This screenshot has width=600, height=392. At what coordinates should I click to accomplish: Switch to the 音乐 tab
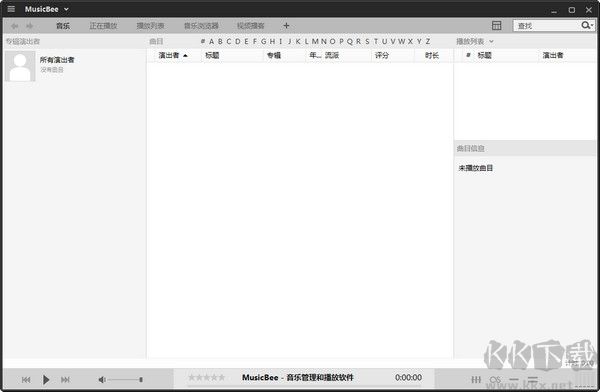tap(63, 26)
